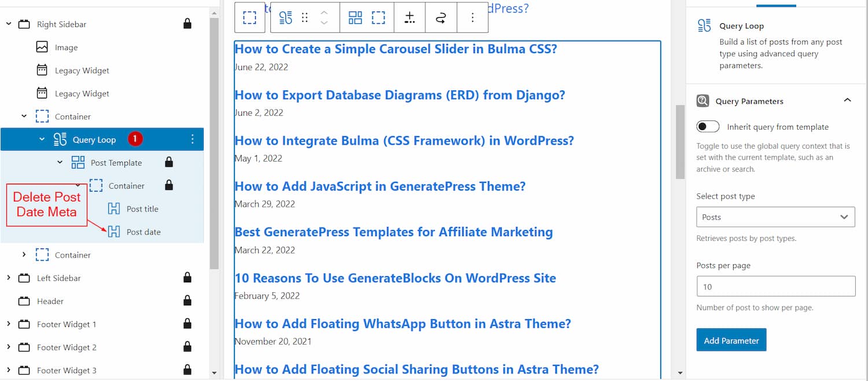Expand the Left Sidebar tree item

coord(9,278)
